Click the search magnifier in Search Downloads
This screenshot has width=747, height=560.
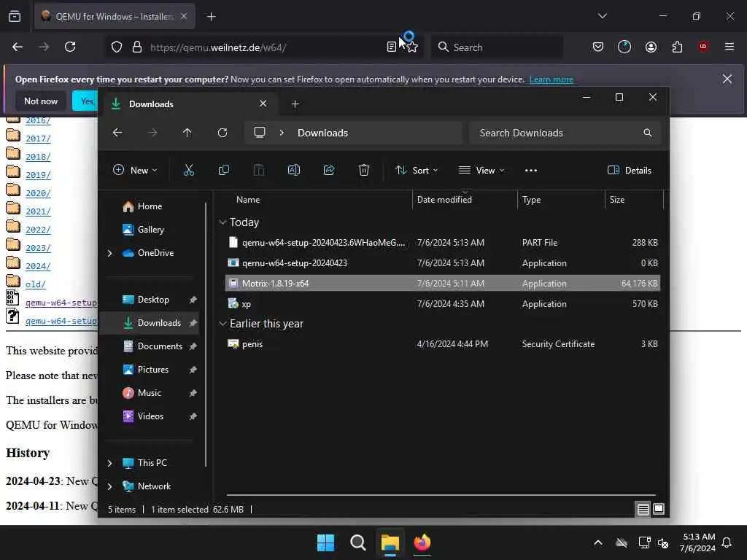(x=648, y=133)
